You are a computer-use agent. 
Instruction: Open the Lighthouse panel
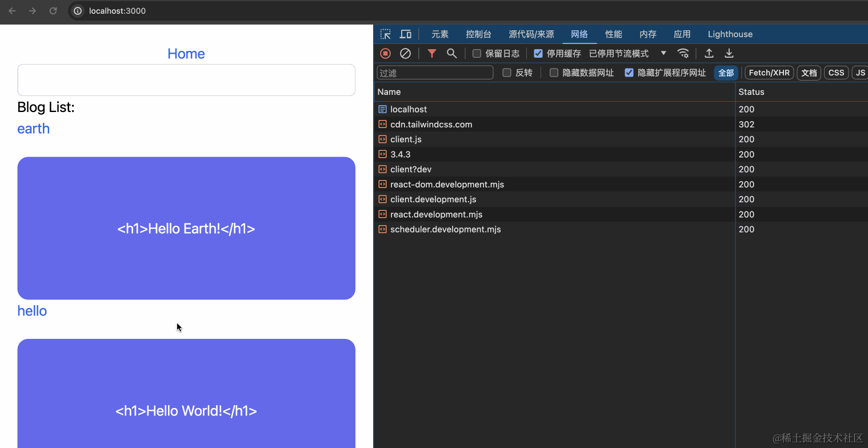(730, 34)
